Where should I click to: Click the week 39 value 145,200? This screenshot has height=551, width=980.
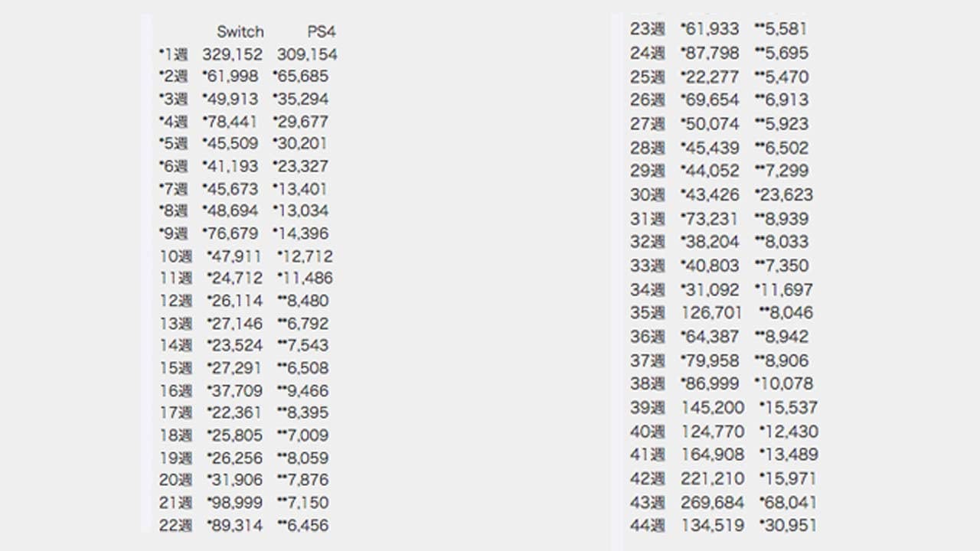(x=712, y=407)
